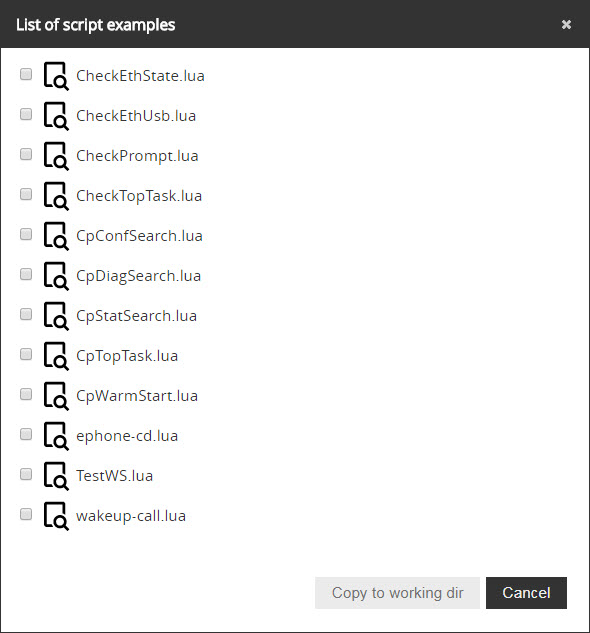The height and width of the screenshot is (633, 590).
Task: Inspect CpDiagSearch.lua using its icon
Action: point(56,276)
